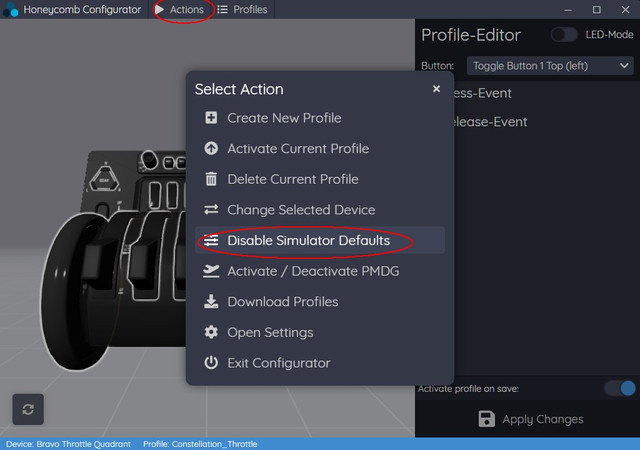Close the Honeycomb Configurator window
The image size is (640, 450).
click(625, 9)
